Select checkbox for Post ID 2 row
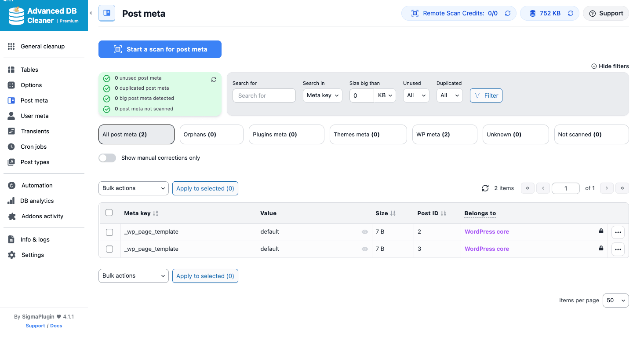The height and width of the screenshot is (352, 644). click(109, 232)
